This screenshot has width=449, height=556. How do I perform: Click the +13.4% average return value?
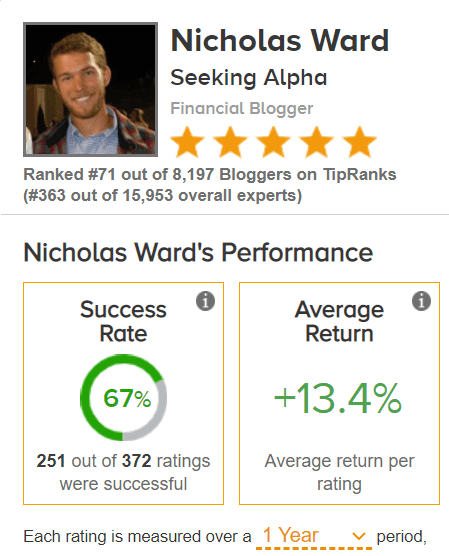[x=338, y=399]
